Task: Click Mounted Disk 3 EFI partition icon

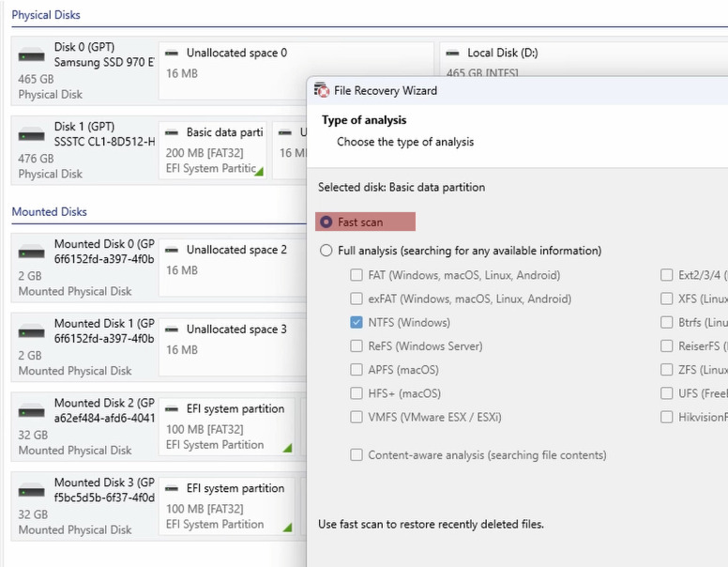Action: click(172, 488)
